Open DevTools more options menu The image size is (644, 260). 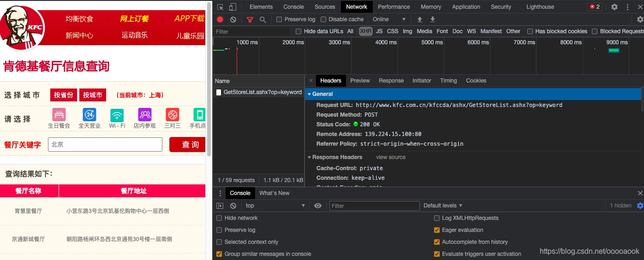[x=627, y=7]
